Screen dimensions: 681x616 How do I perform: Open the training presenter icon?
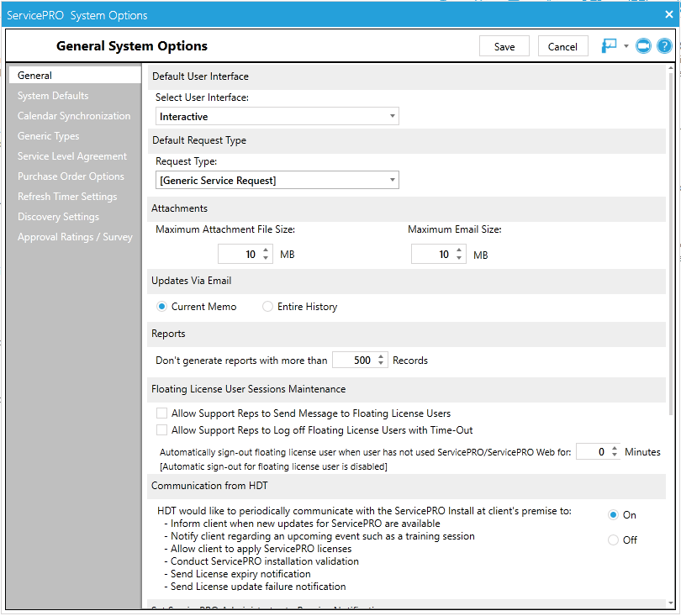pos(609,45)
